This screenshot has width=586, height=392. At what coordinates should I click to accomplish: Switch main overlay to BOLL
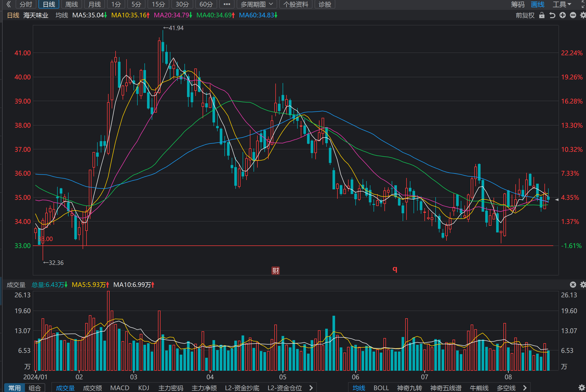pos(381,388)
